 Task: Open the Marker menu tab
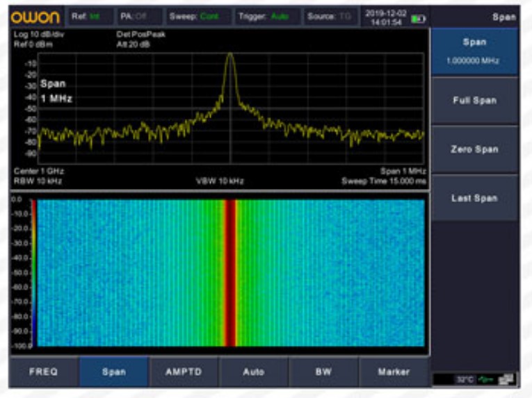coord(394,372)
